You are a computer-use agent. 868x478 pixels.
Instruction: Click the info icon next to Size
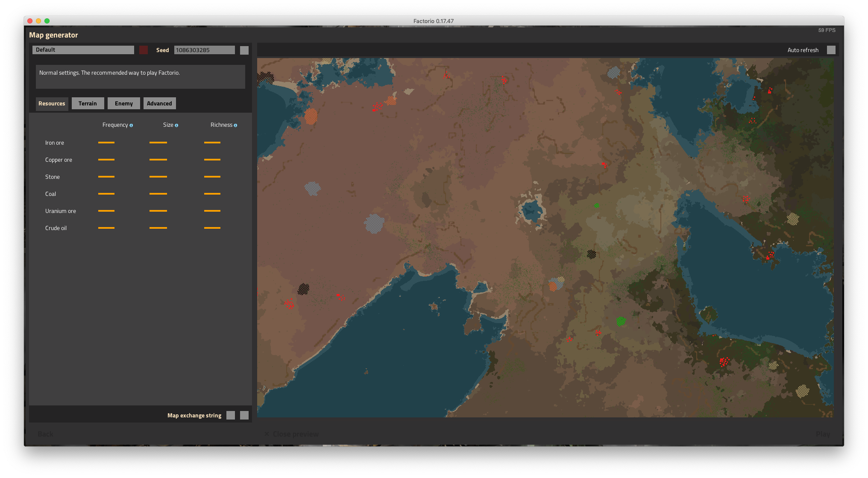176,125
